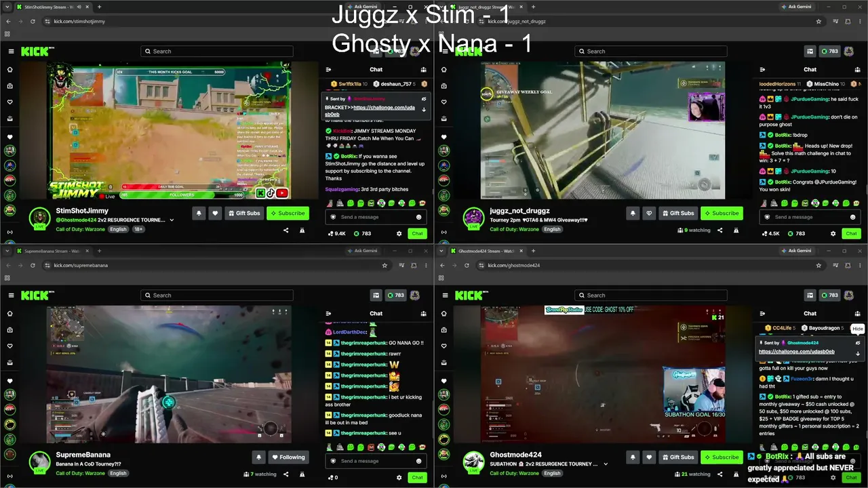Screen dimensions: 868x488
Task: Subscribe to Ghostmode424 channel
Action: [722, 457]
